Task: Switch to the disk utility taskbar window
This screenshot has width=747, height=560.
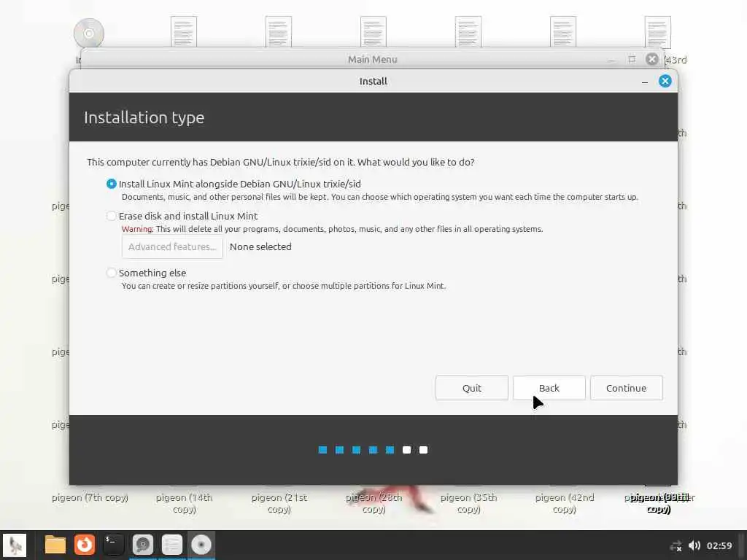Action: (142, 545)
